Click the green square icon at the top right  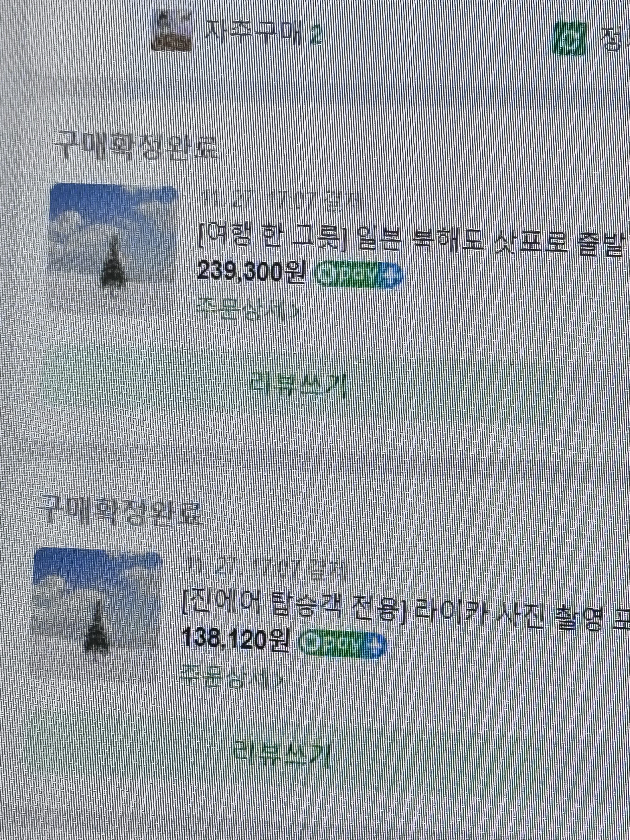click(x=570, y=38)
